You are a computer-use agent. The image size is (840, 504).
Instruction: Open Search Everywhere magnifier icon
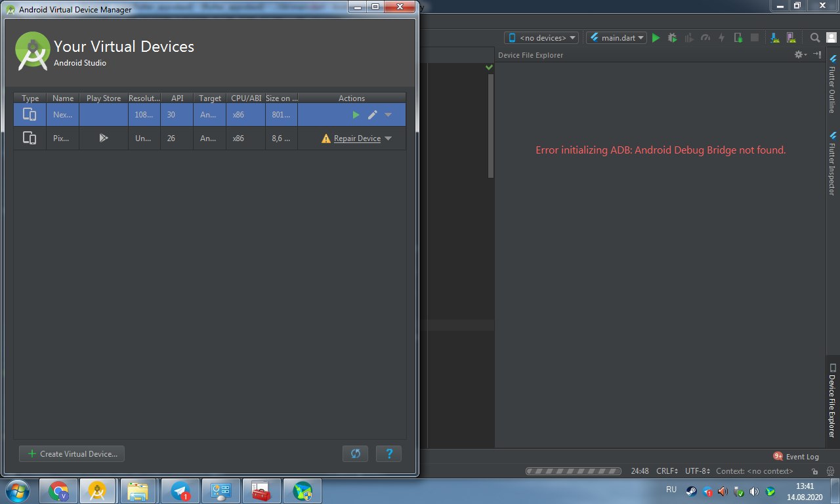pos(814,38)
